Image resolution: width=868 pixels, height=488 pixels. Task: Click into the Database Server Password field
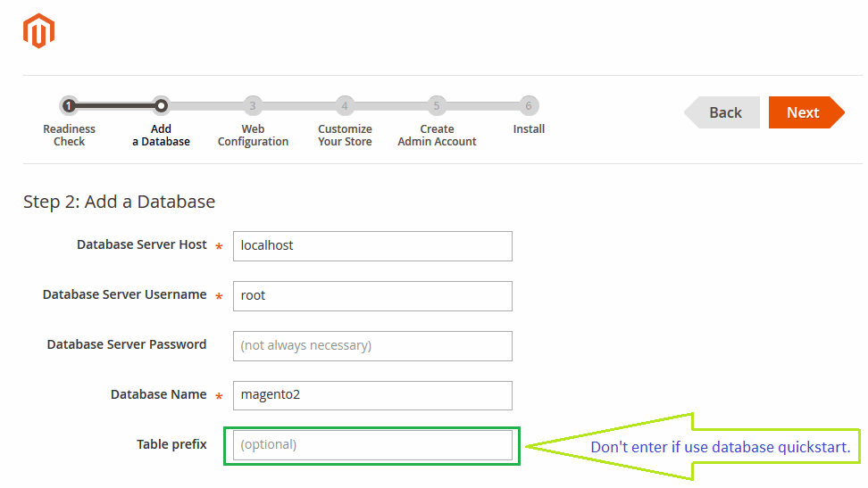click(372, 346)
